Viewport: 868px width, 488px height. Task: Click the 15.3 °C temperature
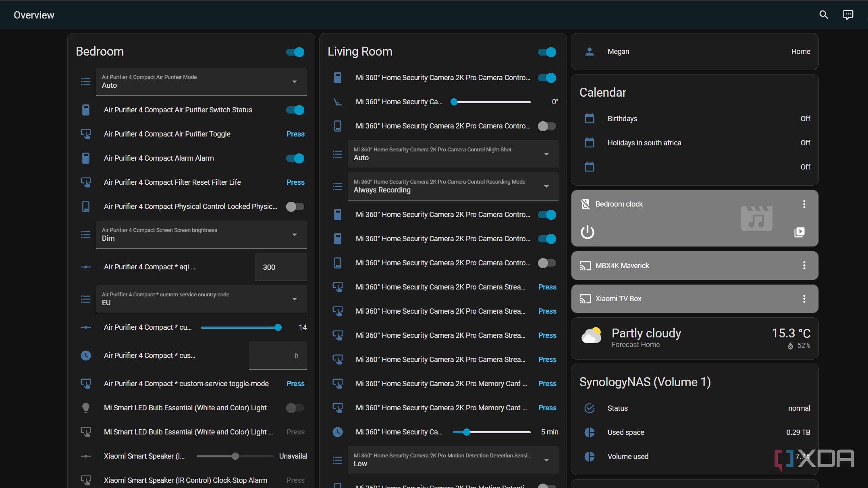(x=791, y=333)
